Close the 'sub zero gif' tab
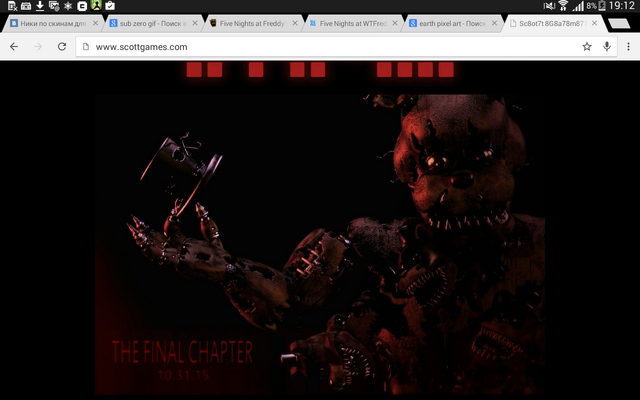This screenshot has height=400, width=640. point(195,23)
